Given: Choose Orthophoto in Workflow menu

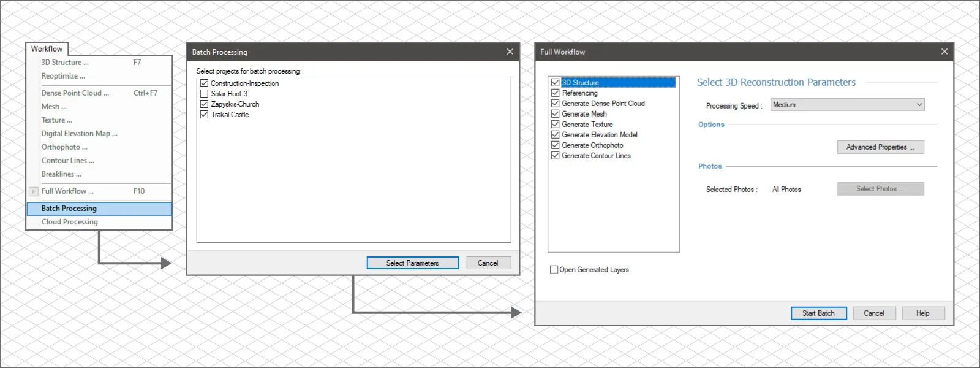Looking at the screenshot, I should (99, 147).
